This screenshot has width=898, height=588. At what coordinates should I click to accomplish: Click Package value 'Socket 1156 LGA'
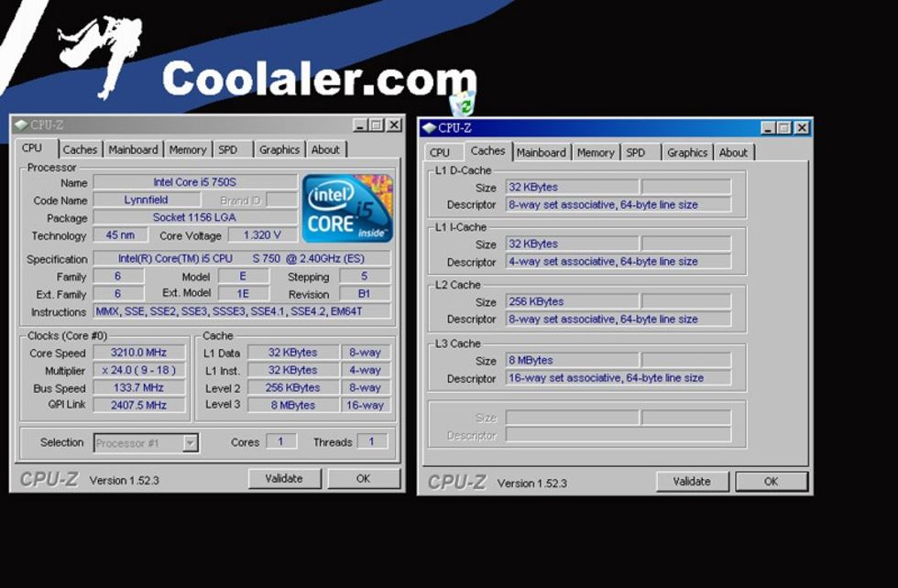[x=194, y=218]
